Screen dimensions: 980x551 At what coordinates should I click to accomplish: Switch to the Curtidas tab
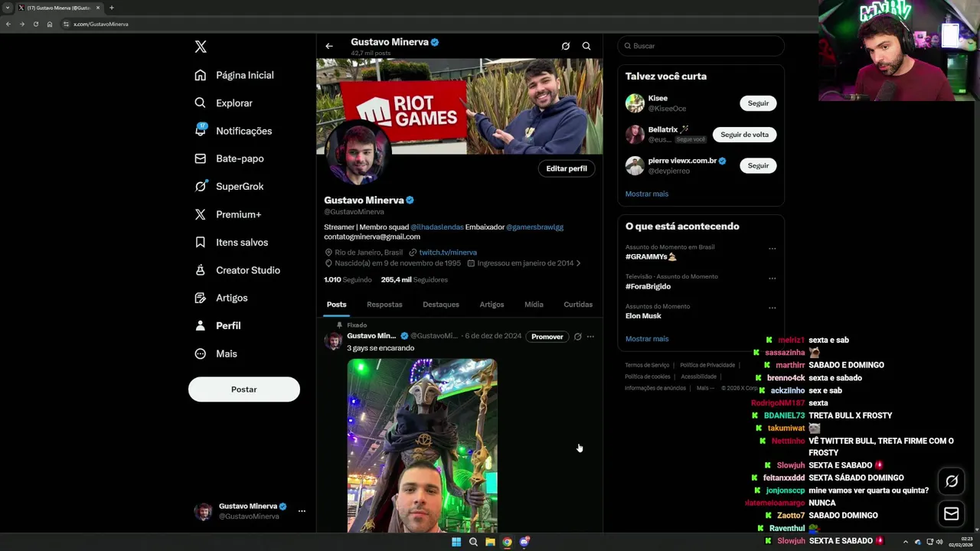tap(578, 305)
